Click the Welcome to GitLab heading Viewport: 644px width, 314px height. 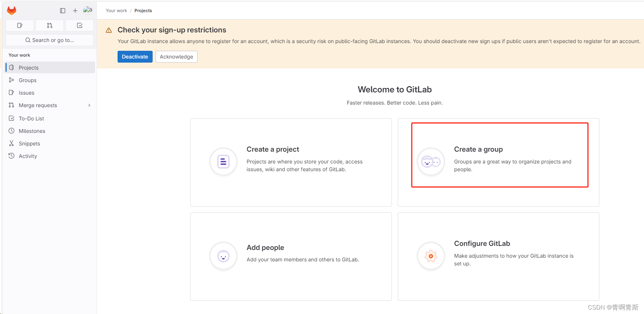pos(395,89)
